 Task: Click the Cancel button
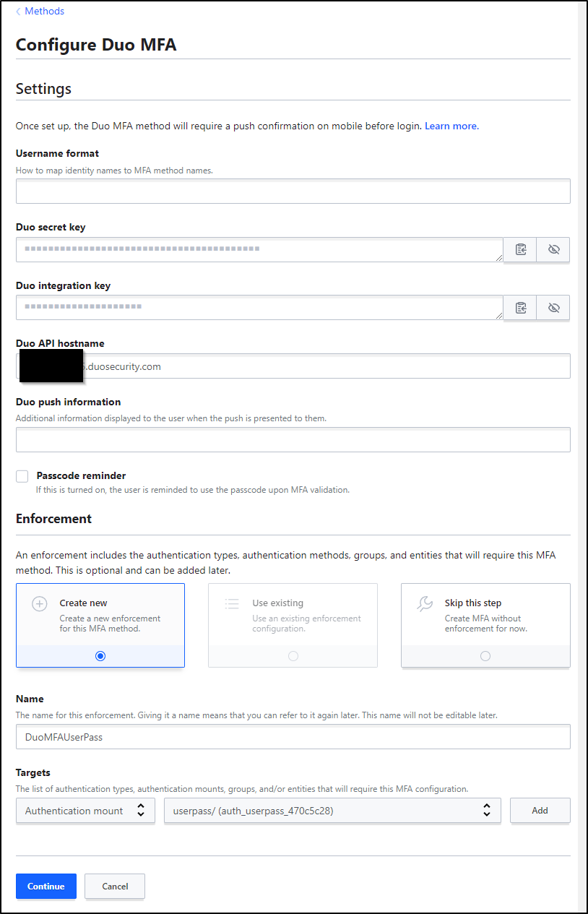[x=115, y=887]
